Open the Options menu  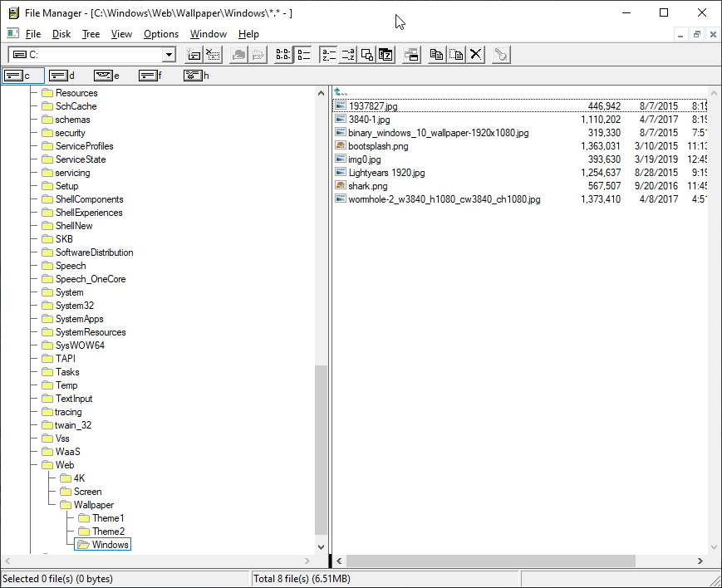click(161, 34)
